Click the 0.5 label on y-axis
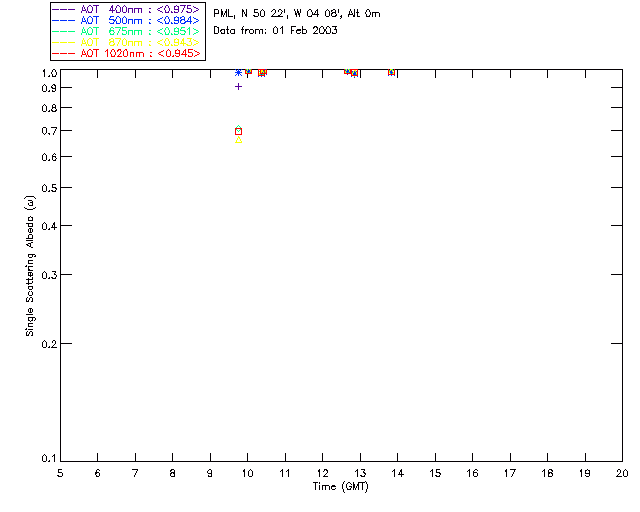The height and width of the screenshot is (512, 640). (x=49, y=188)
